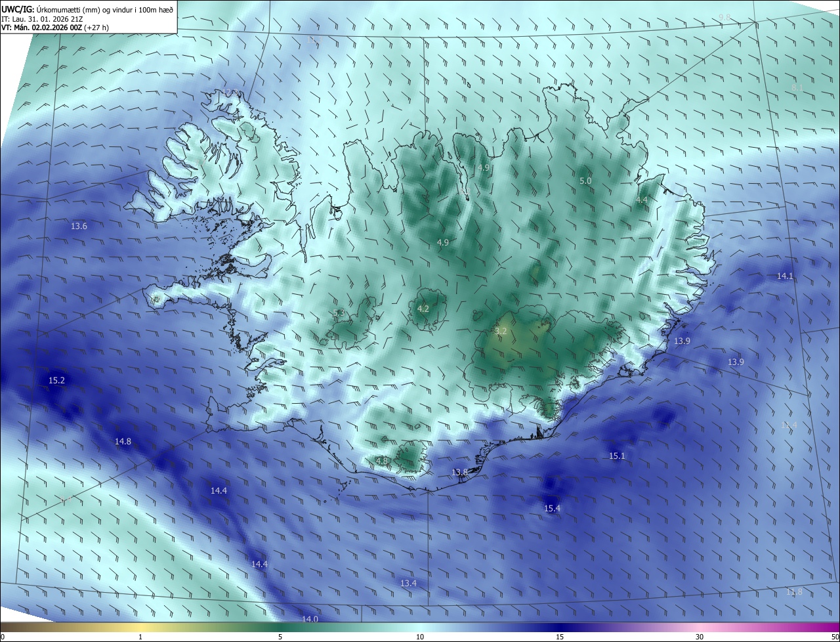840x642 pixels.
Task: Click the 14.0 value above the color scale
Action: point(310,618)
